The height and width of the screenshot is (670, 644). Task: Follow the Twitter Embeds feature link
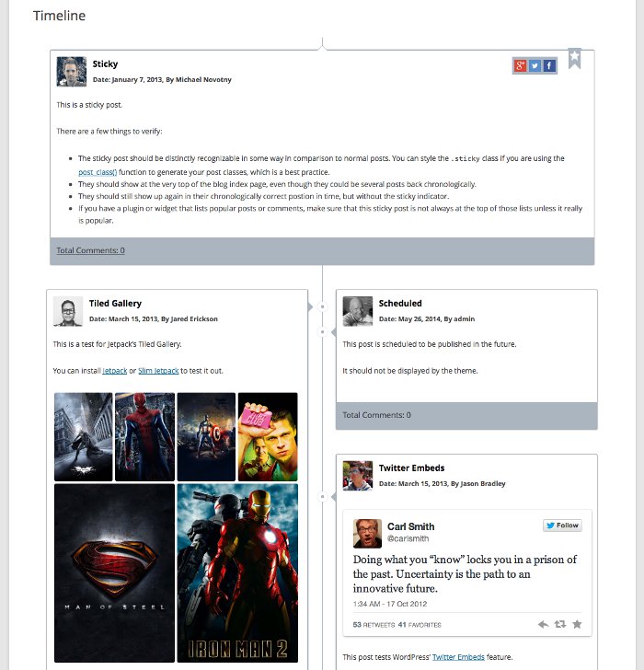coord(458,657)
